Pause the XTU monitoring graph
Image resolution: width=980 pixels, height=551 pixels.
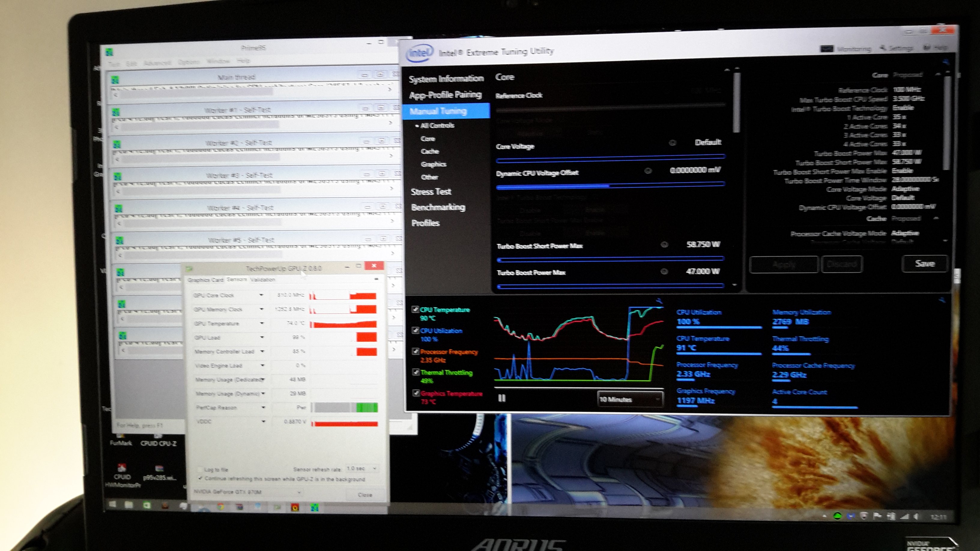(502, 398)
